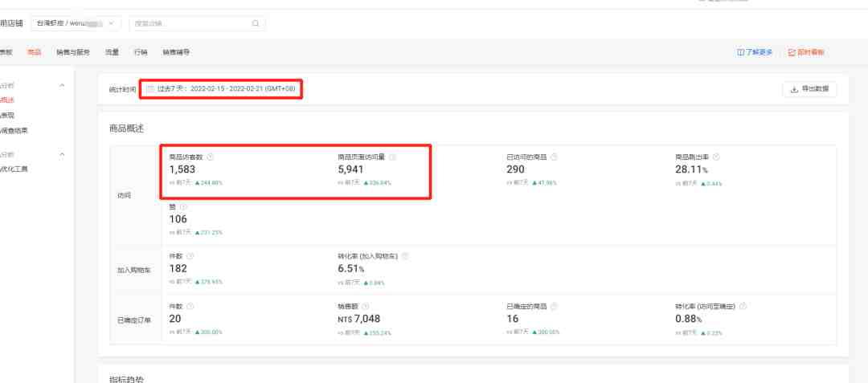Click the 加入购物车 row label
This screenshot has height=383, width=868.
tap(134, 271)
